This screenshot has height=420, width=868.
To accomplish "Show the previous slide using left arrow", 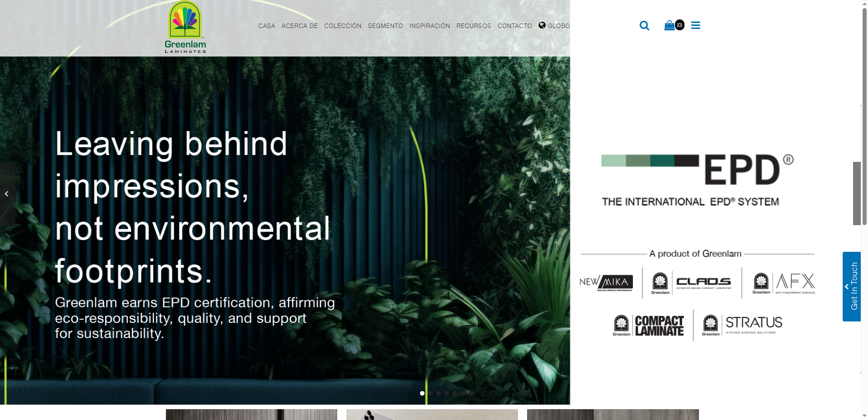I will [7, 193].
